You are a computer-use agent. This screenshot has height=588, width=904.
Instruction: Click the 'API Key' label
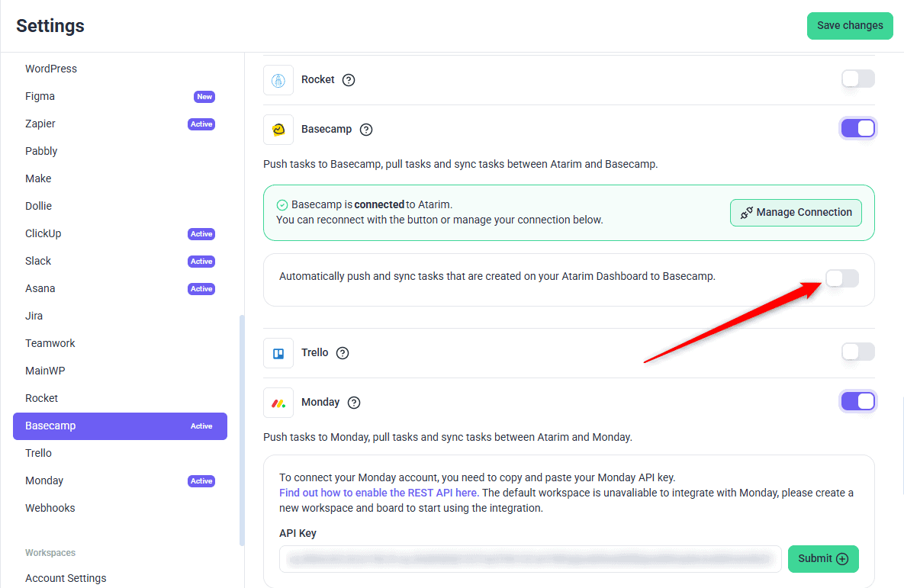(x=298, y=533)
